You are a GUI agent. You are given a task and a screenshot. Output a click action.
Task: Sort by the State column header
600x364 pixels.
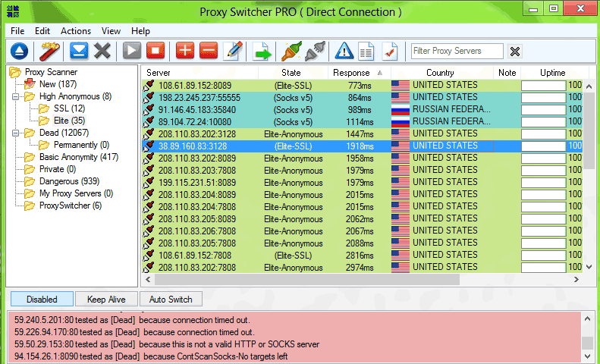[x=293, y=73]
